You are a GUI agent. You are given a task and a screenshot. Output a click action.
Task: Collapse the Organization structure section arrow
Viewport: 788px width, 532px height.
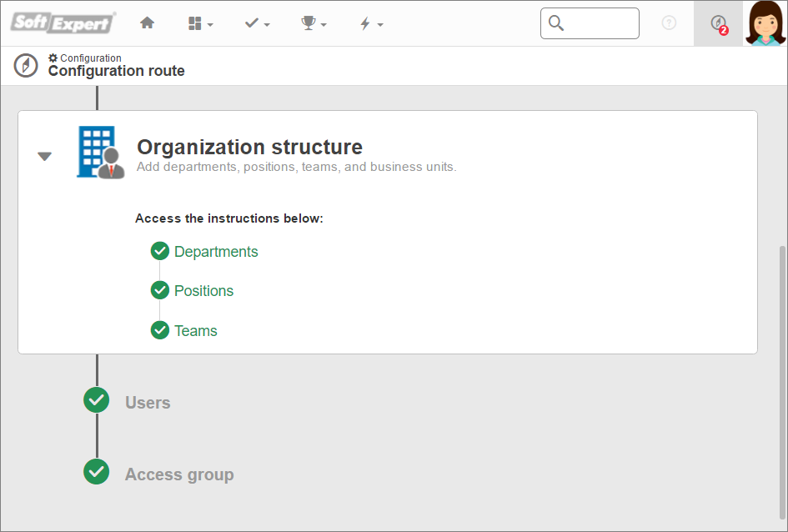click(45, 156)
